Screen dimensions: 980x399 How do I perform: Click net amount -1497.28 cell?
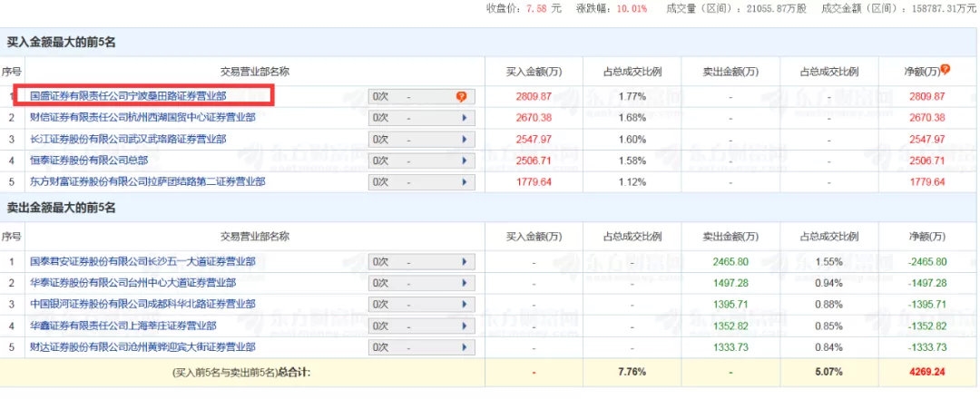pos(926,283)
